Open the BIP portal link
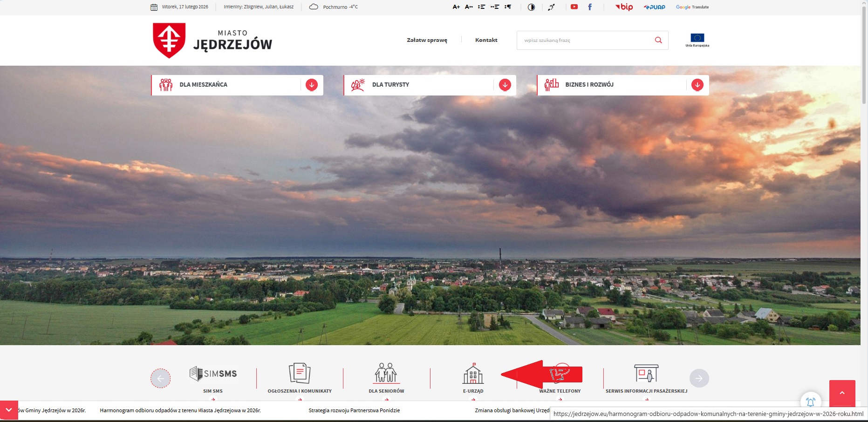 pyautogui.click(x=624, y=7)
